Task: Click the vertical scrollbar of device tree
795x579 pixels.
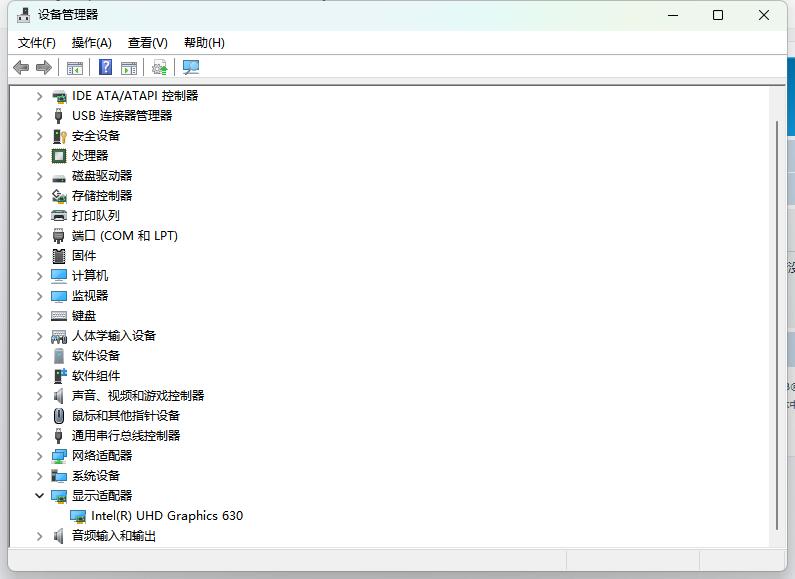Action: point(777,320)
